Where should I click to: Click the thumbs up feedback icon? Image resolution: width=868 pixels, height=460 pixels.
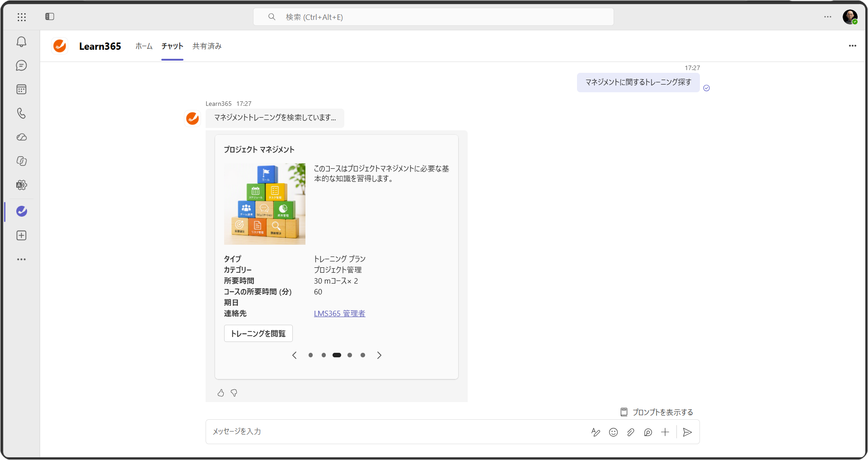(x=221, y=393)
